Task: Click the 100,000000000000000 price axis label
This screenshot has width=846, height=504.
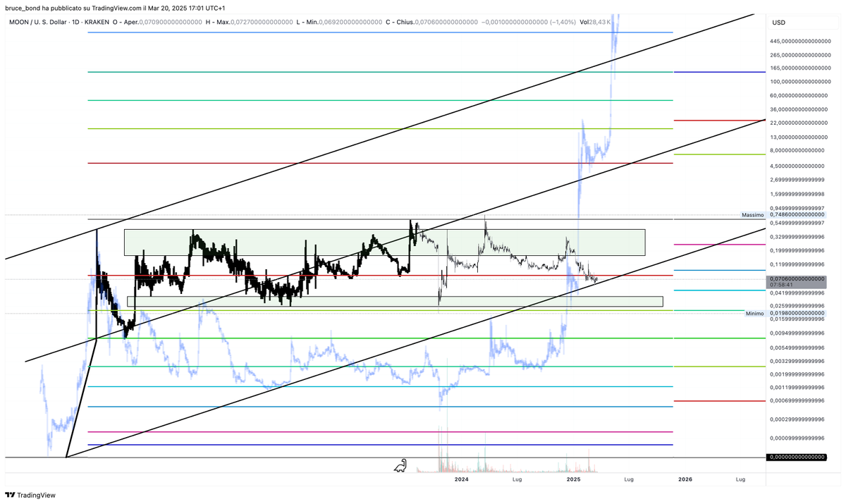Action: click(x=800, y=82)
